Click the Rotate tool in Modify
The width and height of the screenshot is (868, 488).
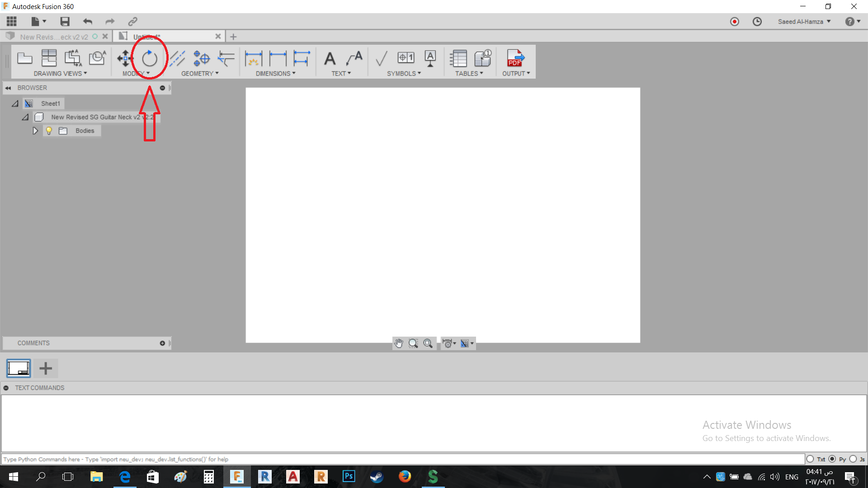[x=150, y=58]
